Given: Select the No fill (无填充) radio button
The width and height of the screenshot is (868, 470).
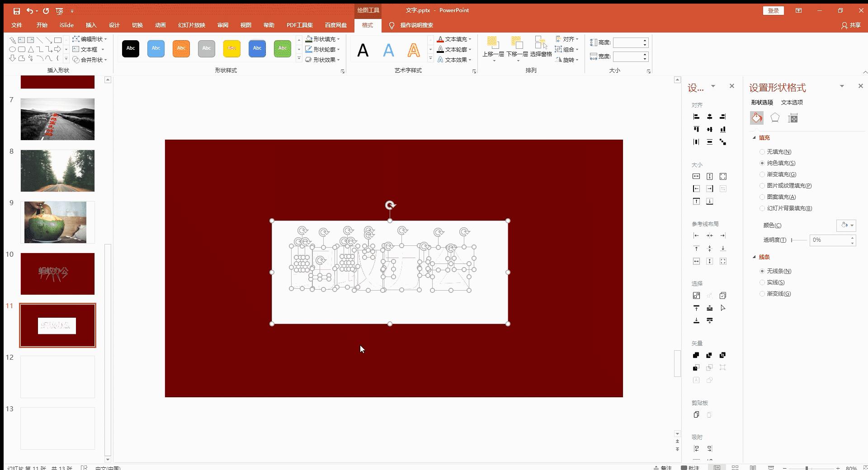Looking at the screenshot, I should click(762, 152).
